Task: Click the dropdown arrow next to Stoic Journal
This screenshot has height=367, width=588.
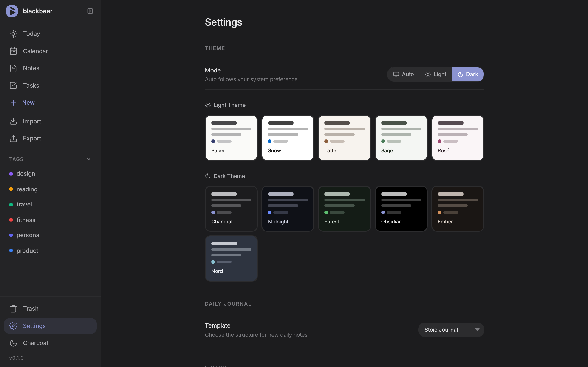Action: (477, 329)
